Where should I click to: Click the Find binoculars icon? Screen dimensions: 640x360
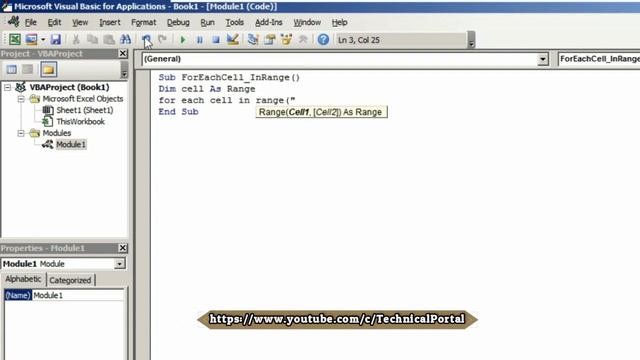tap(125, 40)
